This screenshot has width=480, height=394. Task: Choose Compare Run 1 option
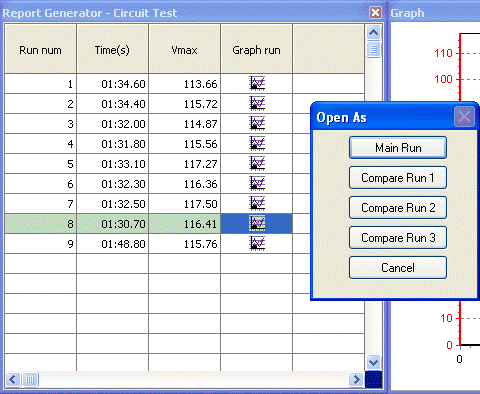click(x=398, y=178)
